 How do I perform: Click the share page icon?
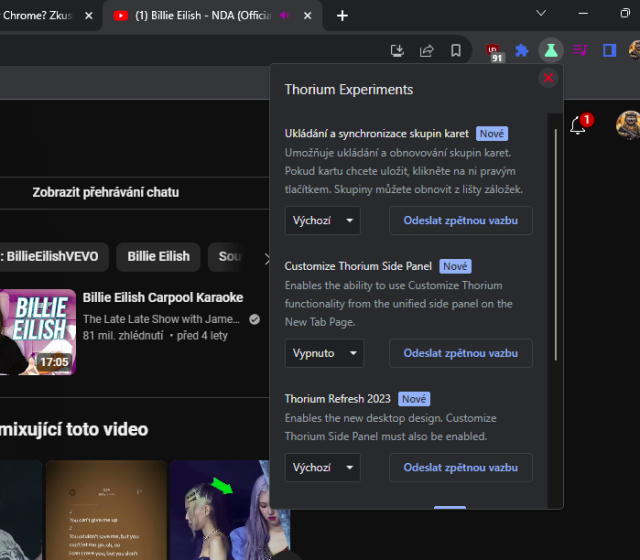pos(427,51)
